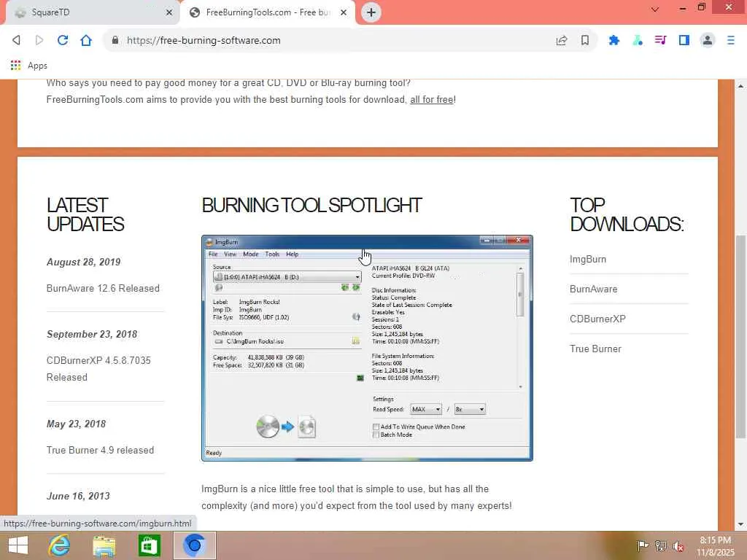Click the 'June 16, 2013' date text
The image size is (747, 560).
(78, 496)
